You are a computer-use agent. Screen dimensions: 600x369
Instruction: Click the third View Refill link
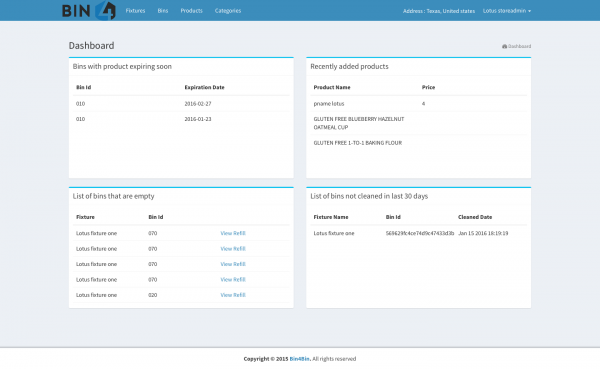coord(233,264)
